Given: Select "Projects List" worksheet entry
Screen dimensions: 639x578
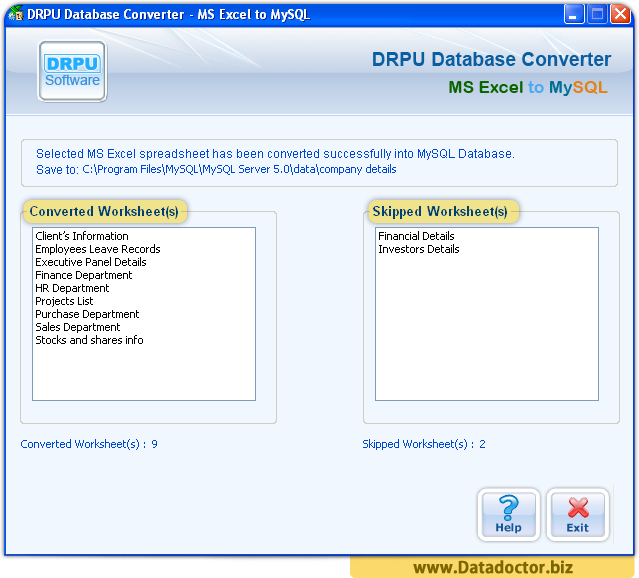Looking at the screenshot, I should tap(64, 301).
